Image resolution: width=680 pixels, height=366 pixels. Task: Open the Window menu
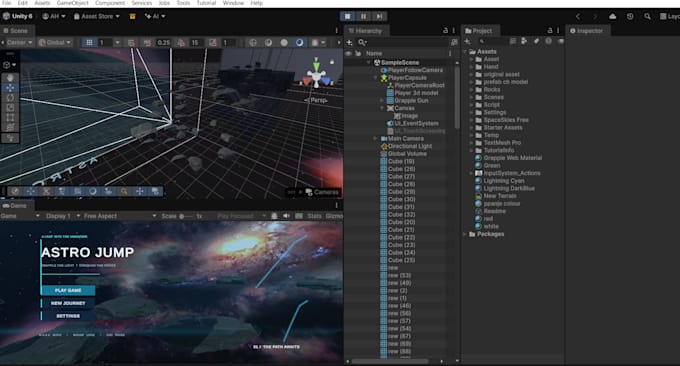[x=233, y=3]
